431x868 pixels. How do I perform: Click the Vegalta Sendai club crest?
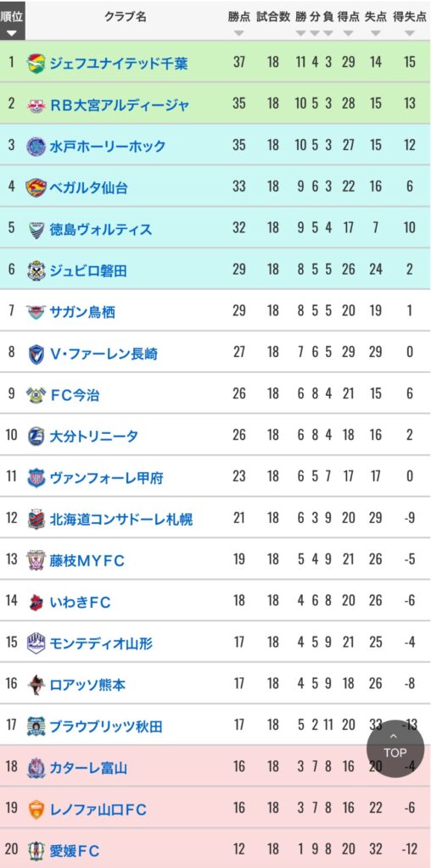point(36,187)
